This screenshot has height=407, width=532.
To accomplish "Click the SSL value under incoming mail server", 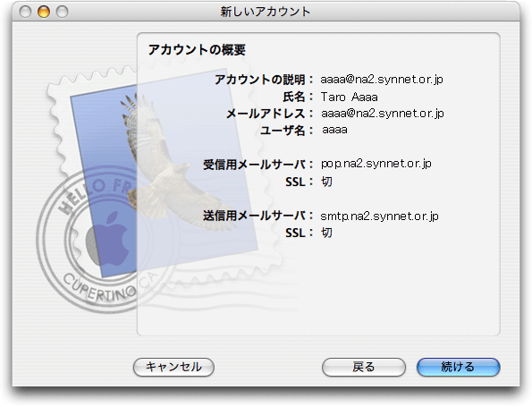I will (x=326, y=182).
